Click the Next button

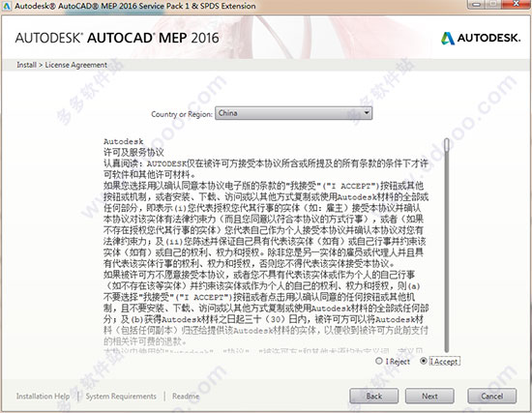(429, 397)
